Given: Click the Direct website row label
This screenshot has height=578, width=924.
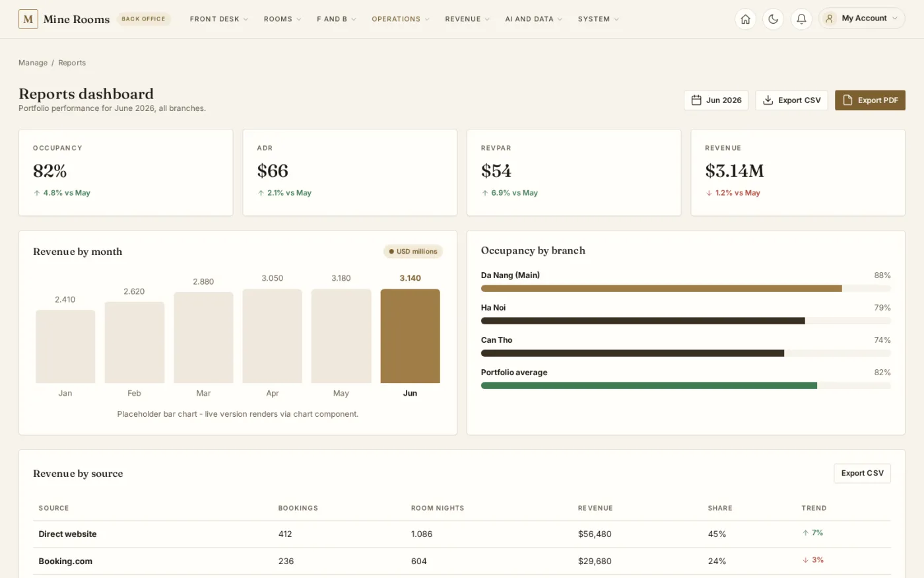Looking at the screenshot, I should pos(67,534).
